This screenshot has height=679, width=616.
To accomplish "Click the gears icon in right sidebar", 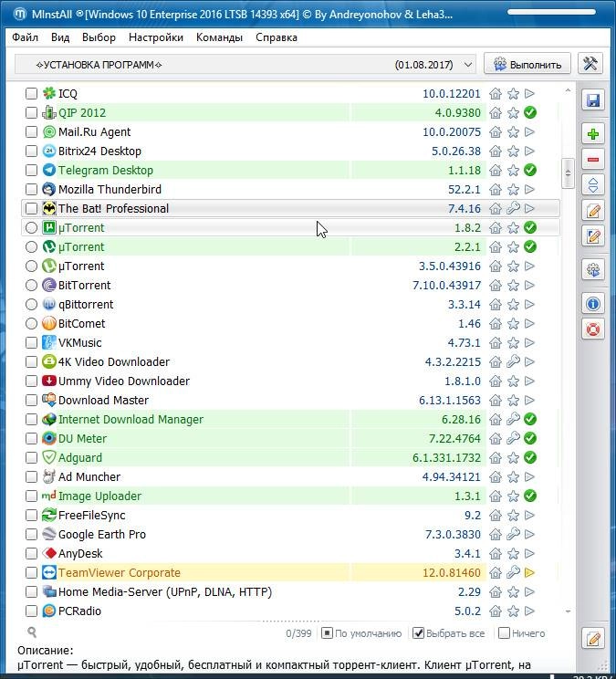I will pyautogui.click(x=592, y=270).
